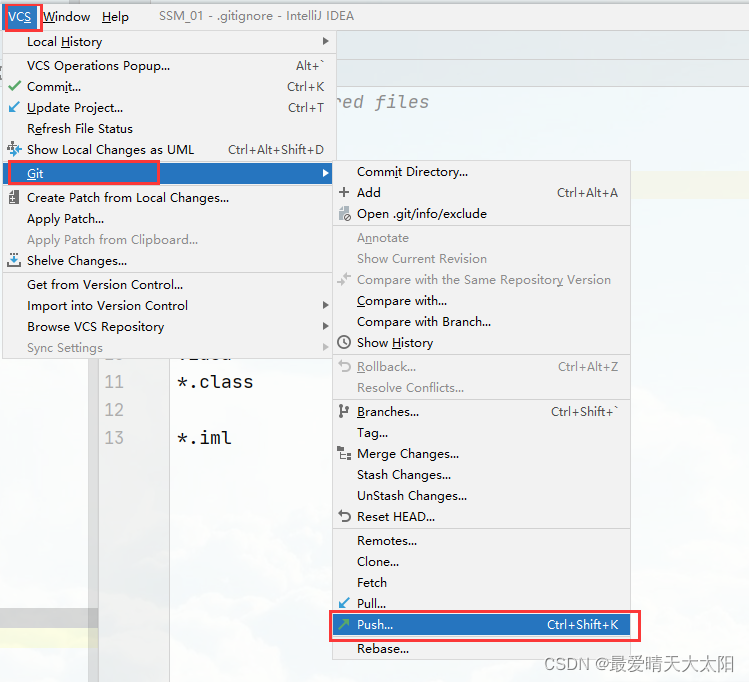The image size is (749, 682).
Task: Click the green Commit checkmark icon
Action: [x=15, y=86]
